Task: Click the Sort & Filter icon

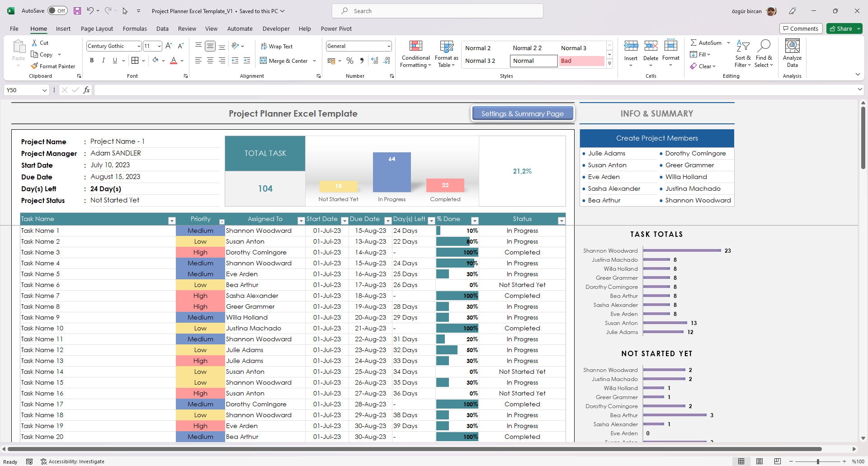Action: click(743, 46)
